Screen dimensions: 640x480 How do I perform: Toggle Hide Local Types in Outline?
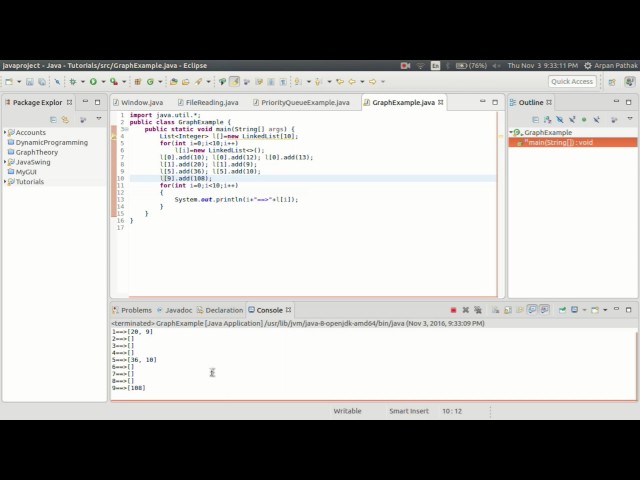tap(596, 120)
